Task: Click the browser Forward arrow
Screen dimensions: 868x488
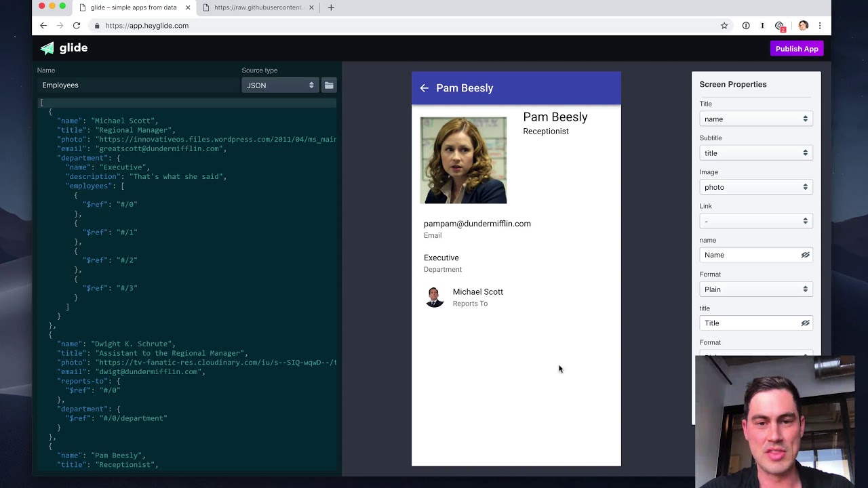Action: (60, 26)
